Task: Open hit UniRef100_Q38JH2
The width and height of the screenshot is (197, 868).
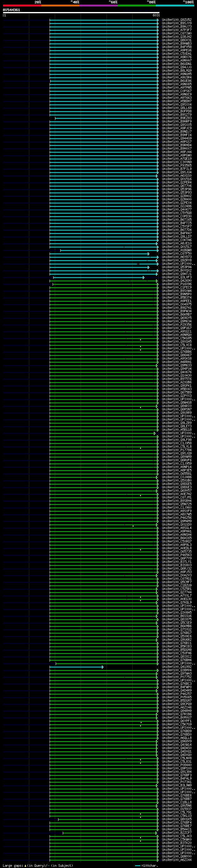Action: 177,37
